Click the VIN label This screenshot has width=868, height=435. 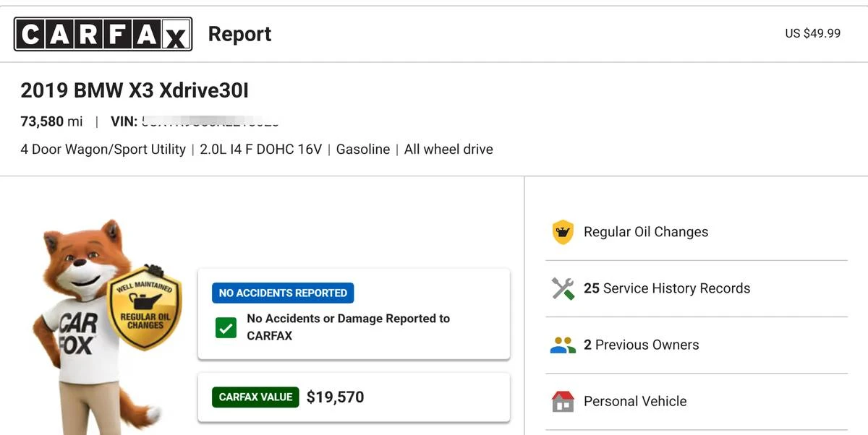124,121
